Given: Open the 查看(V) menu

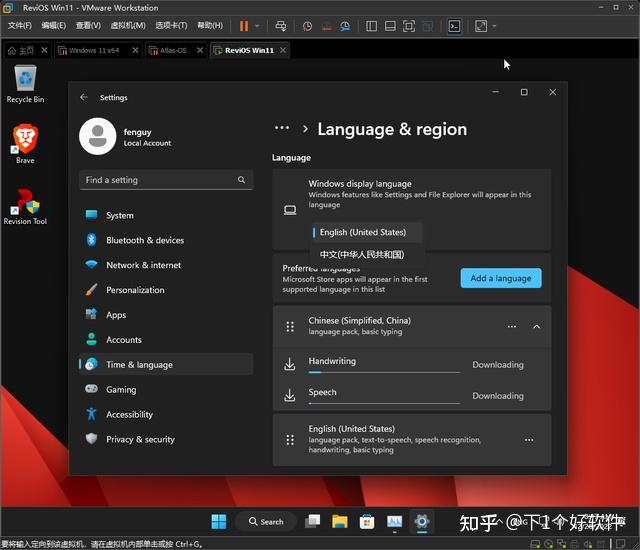Looking at the screenshot, I should 88,26.
